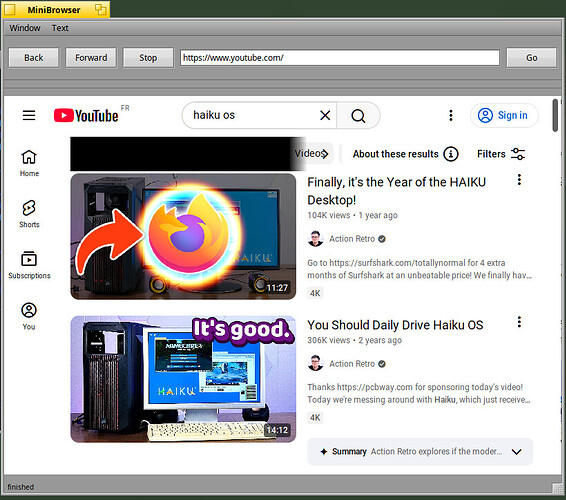The height and width of the screenshot is (500, 566).
Task: Open Subscriptions in sidebar
Action: 29,265
